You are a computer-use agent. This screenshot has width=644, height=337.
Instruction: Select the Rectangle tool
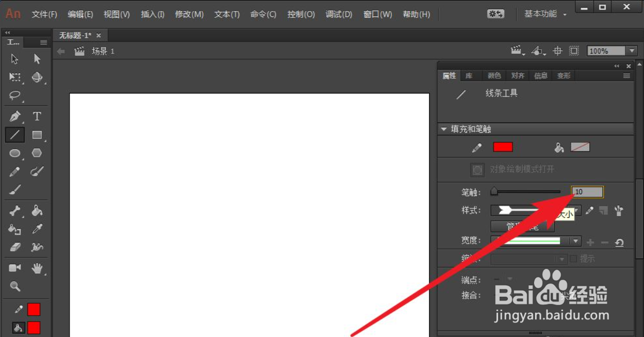coord(37,135)
